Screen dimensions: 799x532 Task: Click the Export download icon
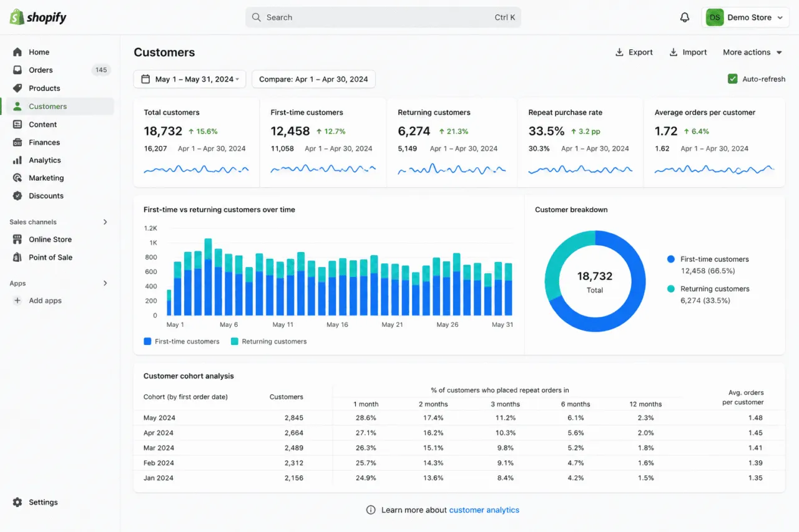619,52
